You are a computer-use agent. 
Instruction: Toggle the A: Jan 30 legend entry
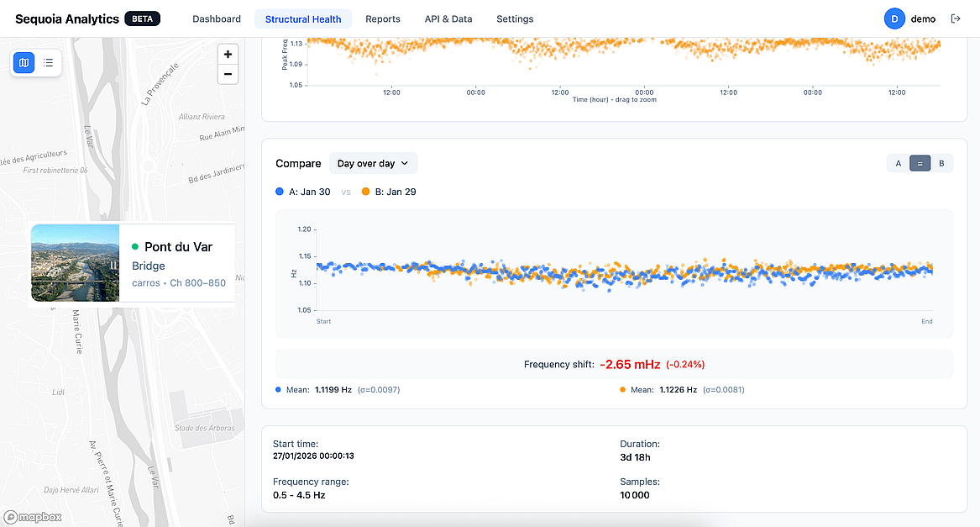[x=303, y=192]
